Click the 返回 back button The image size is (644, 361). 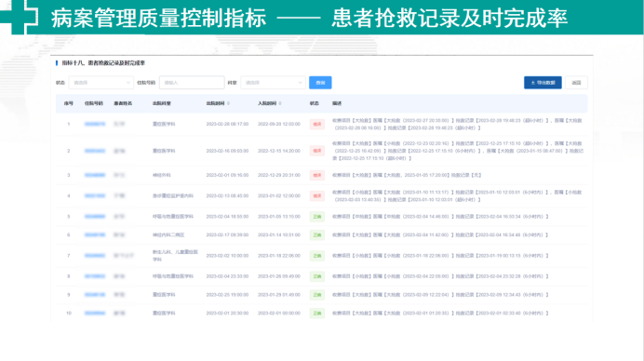coord(576,83)
